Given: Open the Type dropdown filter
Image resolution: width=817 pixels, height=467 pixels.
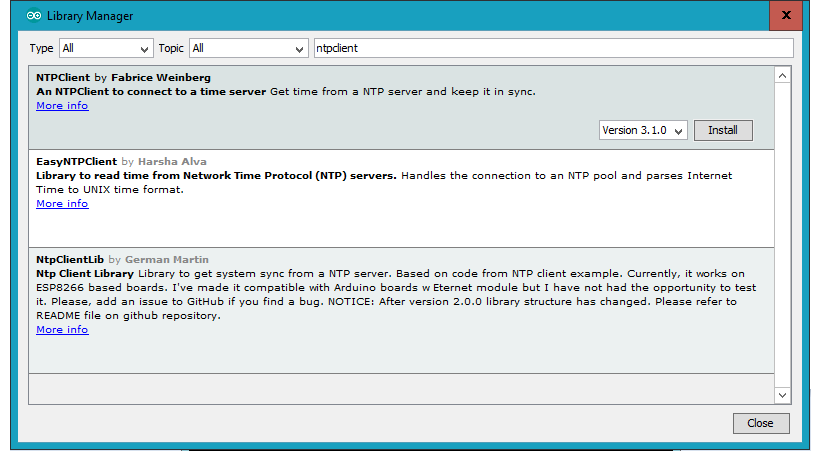Looking at the screenshot, I should [106, 48].
